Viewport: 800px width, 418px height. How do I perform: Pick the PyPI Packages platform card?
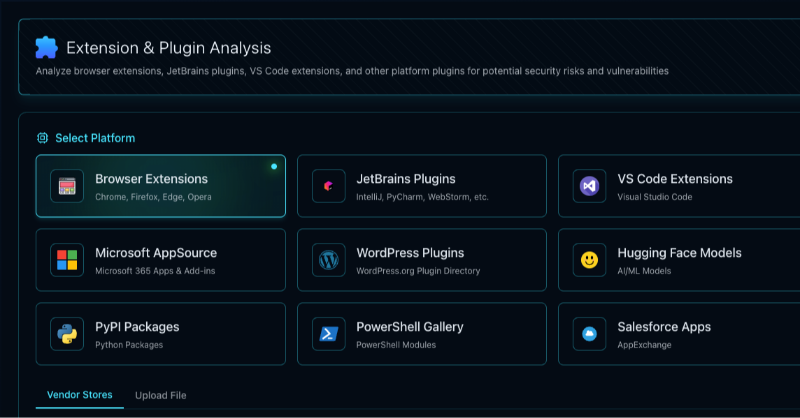pos(161,334)
